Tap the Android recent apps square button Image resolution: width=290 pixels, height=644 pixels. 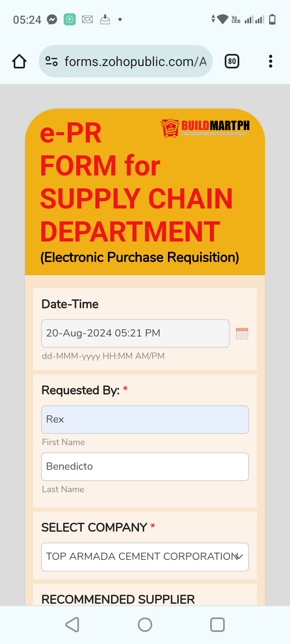(x=217, y=625)
